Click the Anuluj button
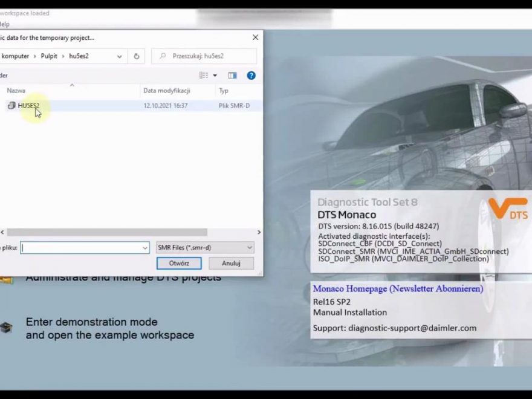The height and width of the screenshot is (399, 532). pyautogui.click(x=231, y=264)
